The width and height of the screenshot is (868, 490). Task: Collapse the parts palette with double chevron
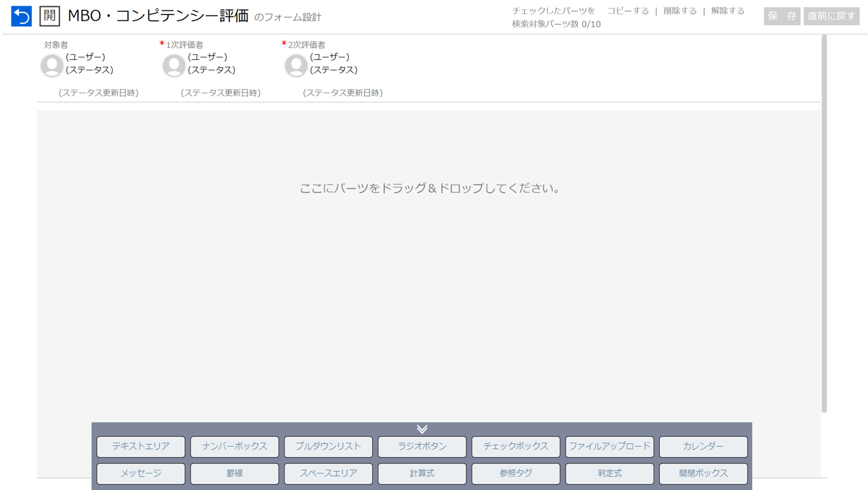pyautogui.click(x=422, y=429)
